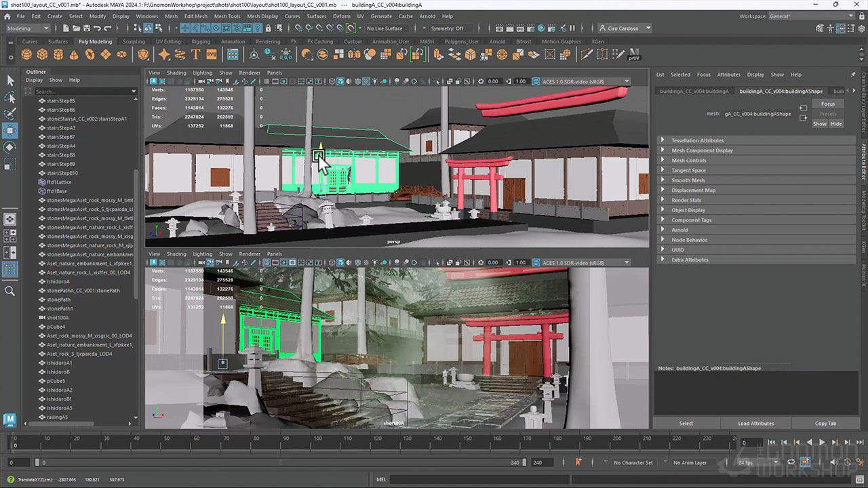868x488 pixels.
Task: Click the prUV shelf icon
Action: tap(634, 54)
